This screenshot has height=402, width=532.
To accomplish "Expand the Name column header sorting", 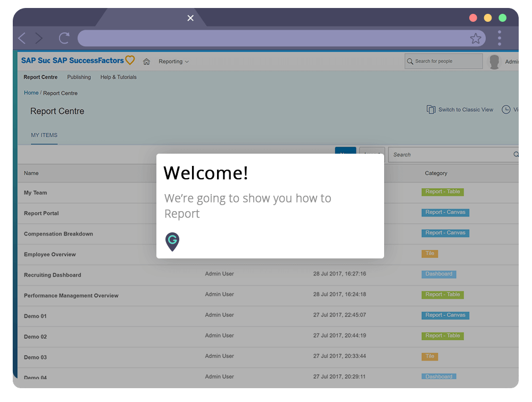I will pos(31,173).
